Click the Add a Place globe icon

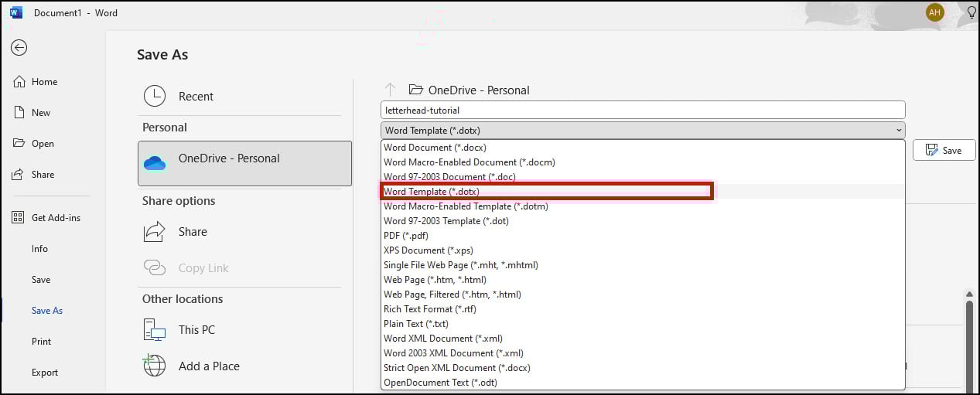155,366
